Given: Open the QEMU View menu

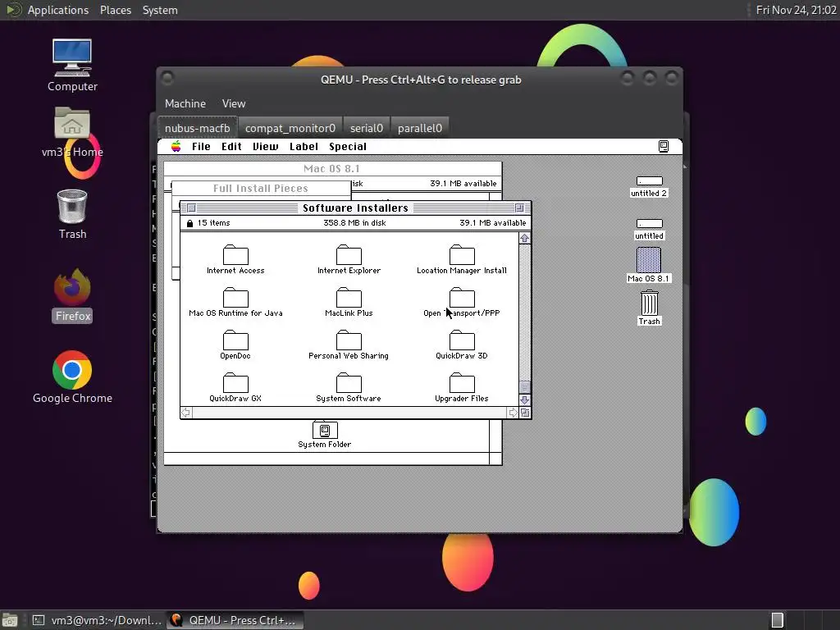Looking at the screenshot, I should 234,103.
